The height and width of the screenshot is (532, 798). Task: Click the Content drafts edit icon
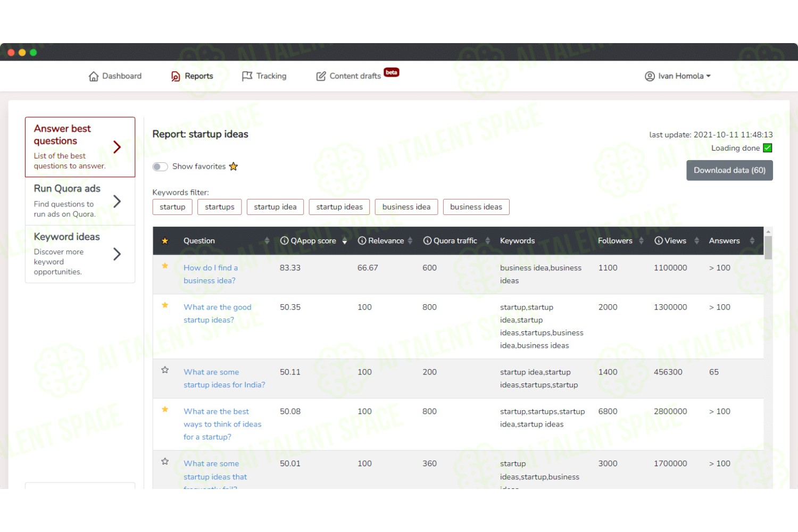(321, 76)
